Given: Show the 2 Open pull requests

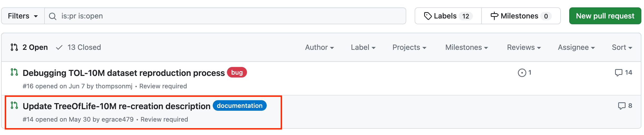Looking at the screenshot, I should point(29,47).
